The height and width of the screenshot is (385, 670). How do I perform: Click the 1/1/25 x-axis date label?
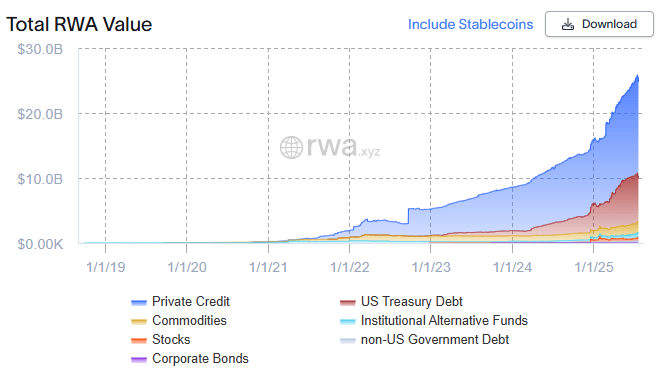pyautogui.click(x=594, y=267)
